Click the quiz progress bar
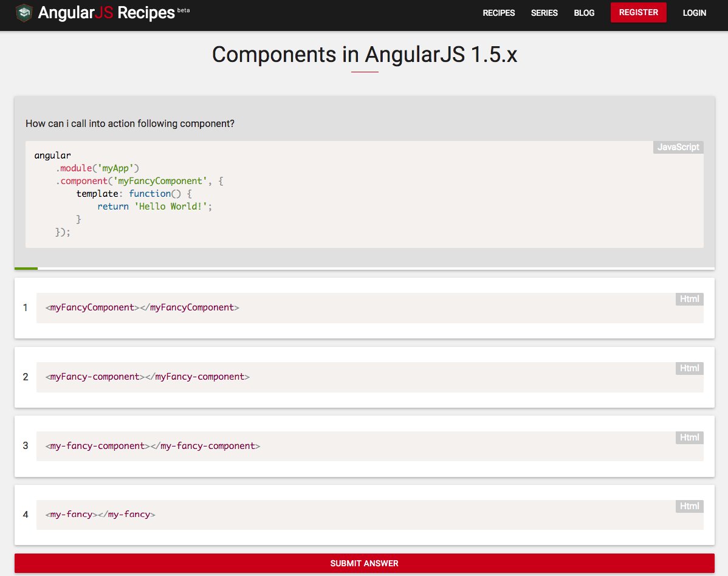728x576 pixels. click(x=365, y=269)
